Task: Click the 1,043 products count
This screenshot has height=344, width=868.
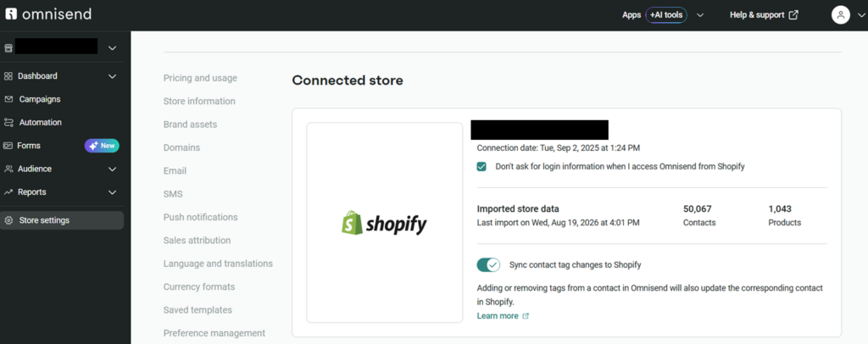Action: [x=780, y=209]
